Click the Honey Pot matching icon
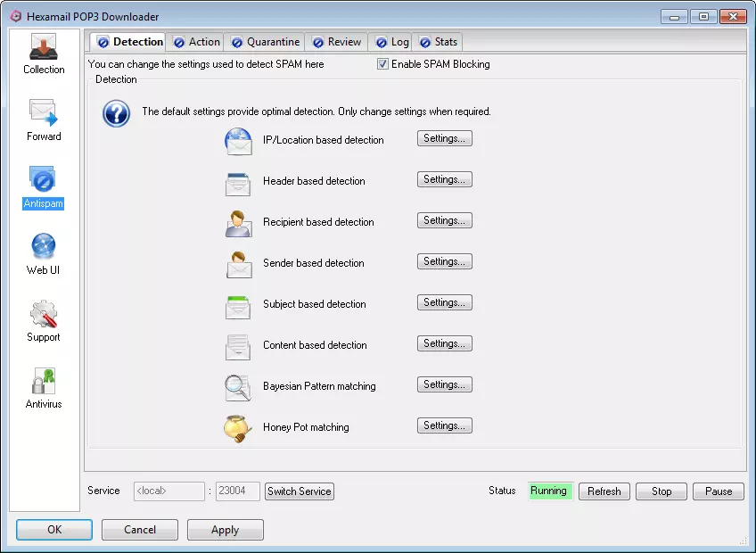The image size is (756, 553). pos(238,428)
